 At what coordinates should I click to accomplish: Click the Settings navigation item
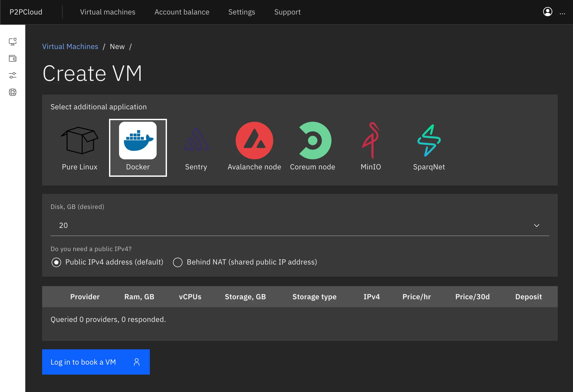click(x=242, y=12)
